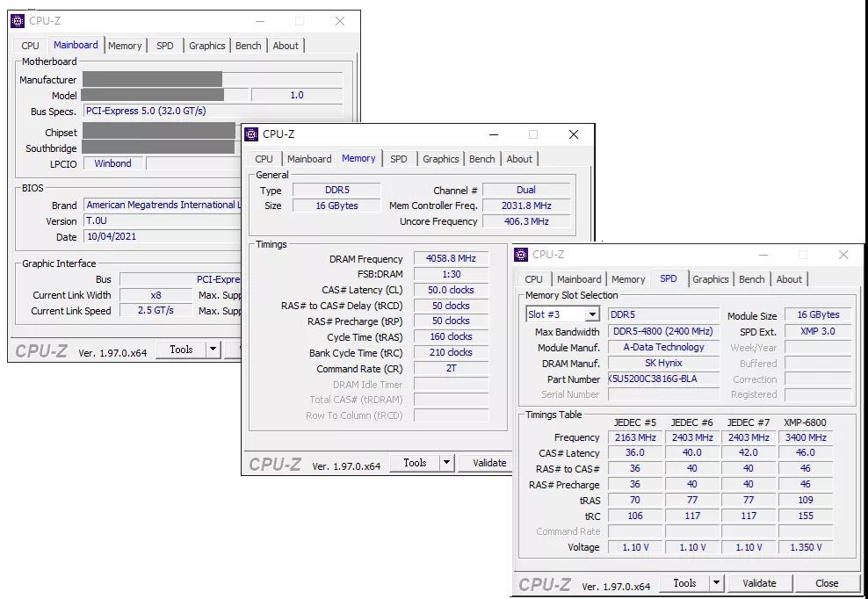The height and width of the screenshot is (599, 868).
Task: Click the Close button in the SPD window
Action: pyautogui.click(x=827, y=583)
